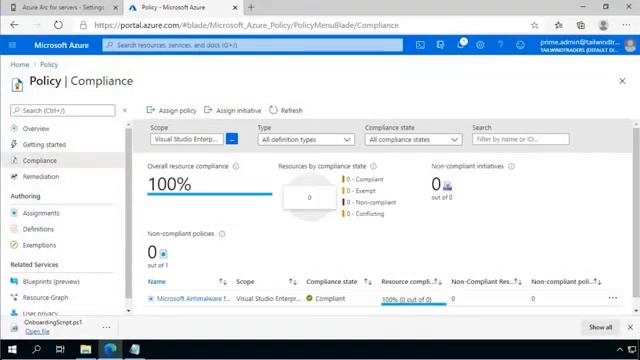Open the Microsoft Antimalware policy link
Screen dimensions: 640x360
coord(193,299)
